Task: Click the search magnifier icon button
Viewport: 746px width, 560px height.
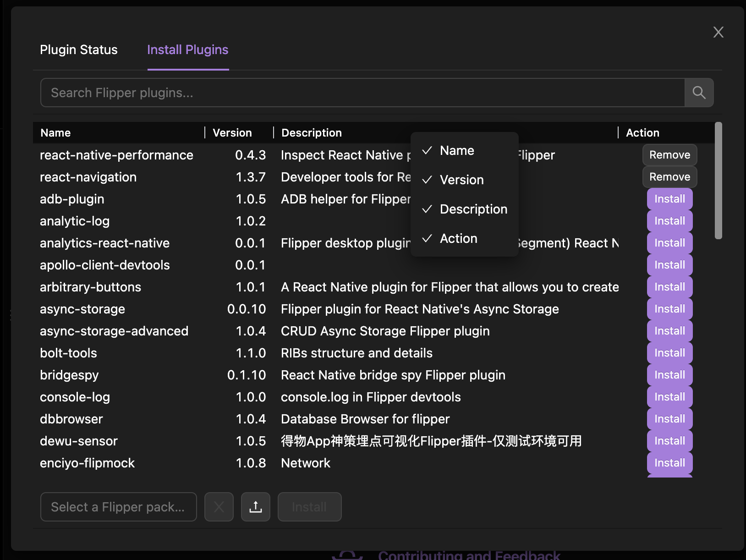Action: click(x=699, y=93)
